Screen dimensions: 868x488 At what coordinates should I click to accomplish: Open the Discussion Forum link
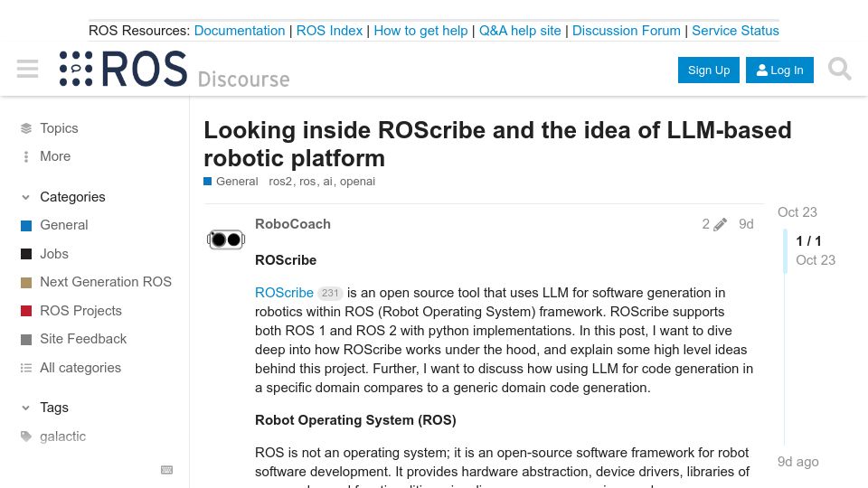[x=626, y=31]
